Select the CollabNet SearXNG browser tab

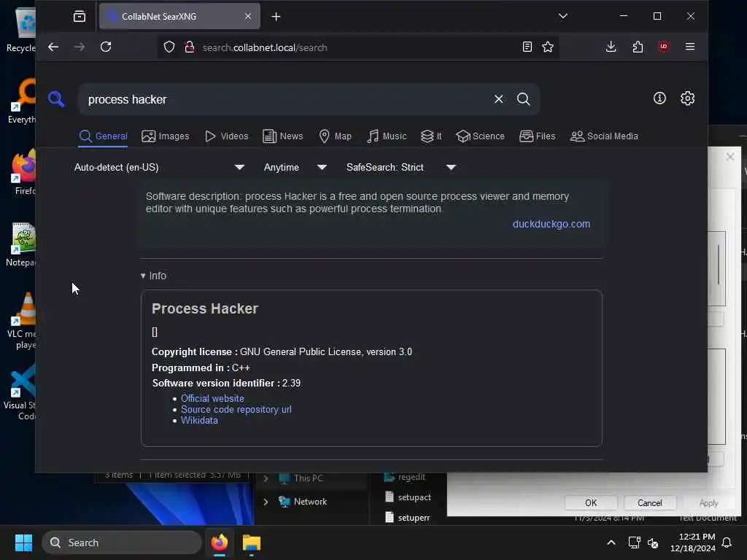[x=179, y=16]
